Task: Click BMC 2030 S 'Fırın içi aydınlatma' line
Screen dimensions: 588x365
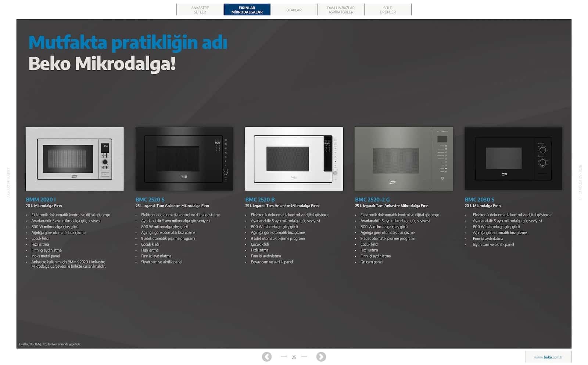Action: (488, 238)
